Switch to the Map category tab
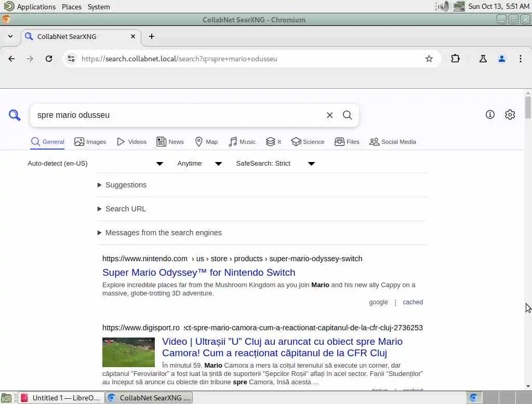The image size is (532, 404). point(206,142)
